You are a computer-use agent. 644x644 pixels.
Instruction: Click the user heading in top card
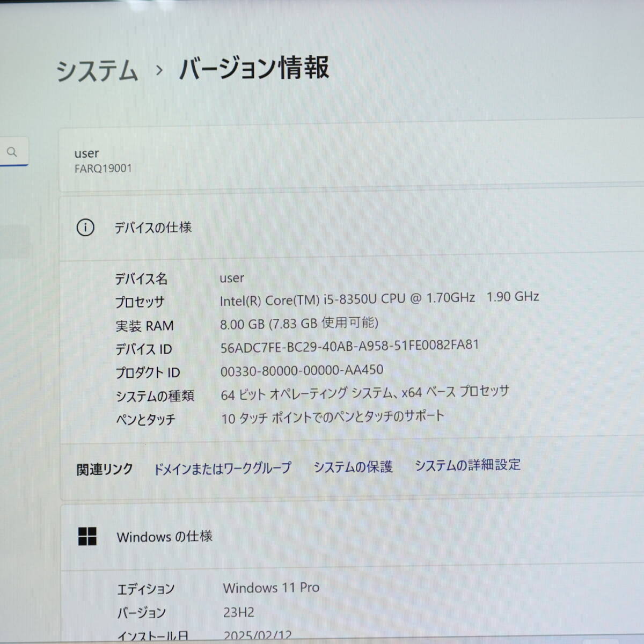coord(86,153)
